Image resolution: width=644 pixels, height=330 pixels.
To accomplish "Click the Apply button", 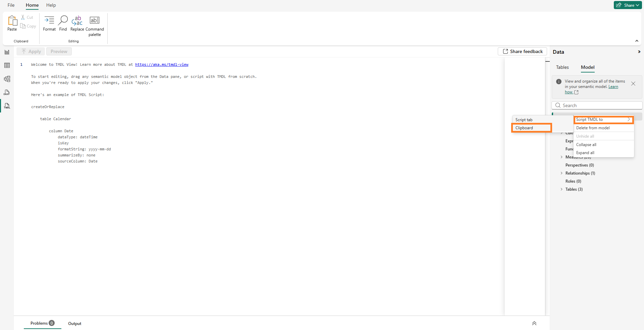I will [31, 51].
